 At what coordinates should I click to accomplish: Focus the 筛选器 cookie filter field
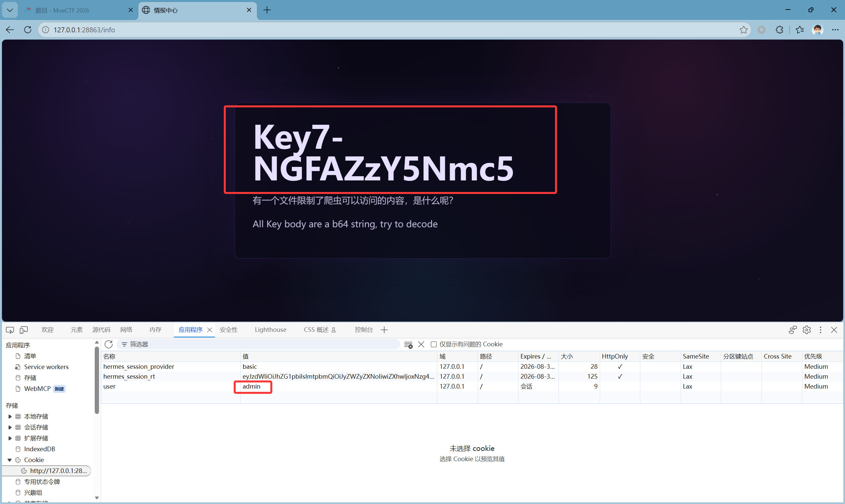[x=258, y=344]
